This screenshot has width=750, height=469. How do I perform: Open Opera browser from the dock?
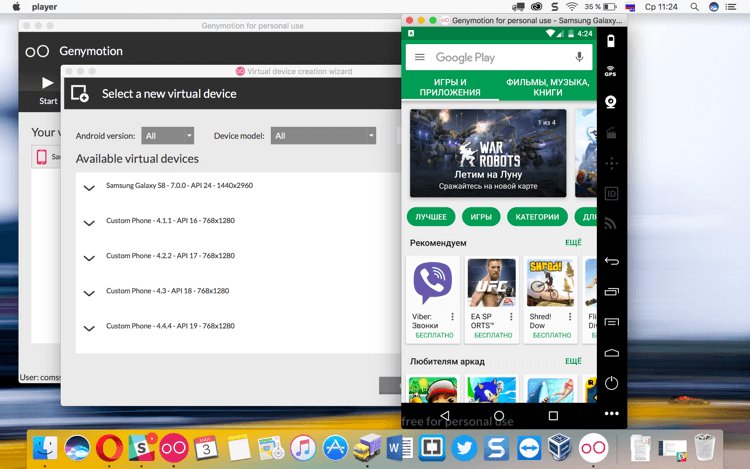[109, 448]
